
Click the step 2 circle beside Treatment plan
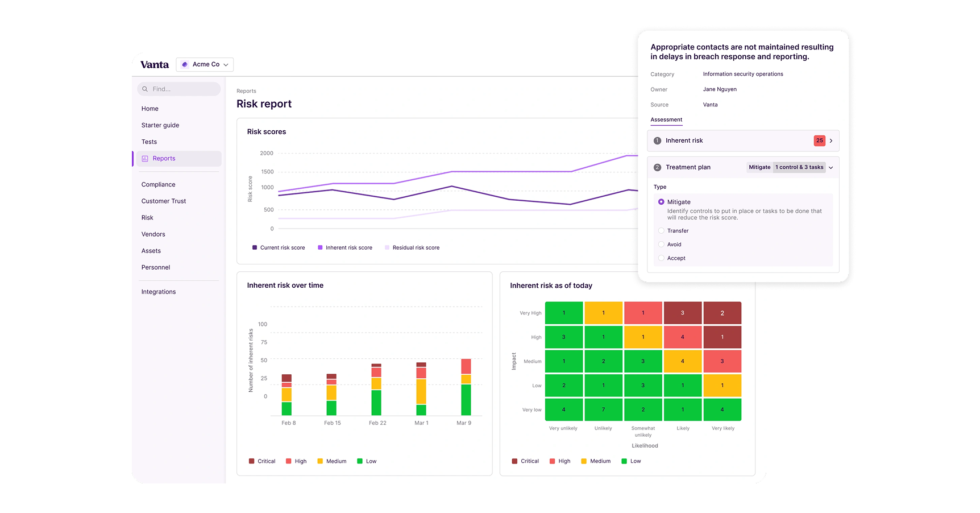tap(657, 167)
